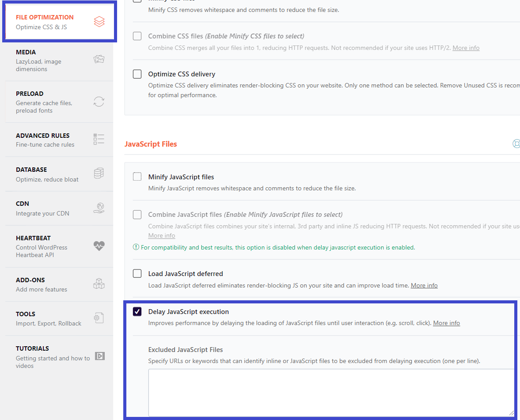Screen dimensions: 520x420
Task: Enable Minify JavaScript files
Action: [x=137, y=176]
